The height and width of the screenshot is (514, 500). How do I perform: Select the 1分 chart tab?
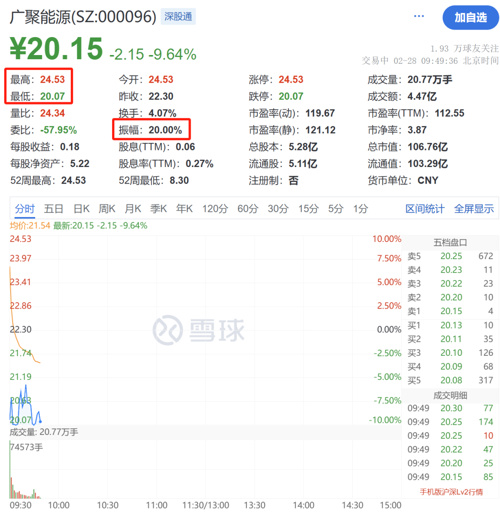click(361, 209)
